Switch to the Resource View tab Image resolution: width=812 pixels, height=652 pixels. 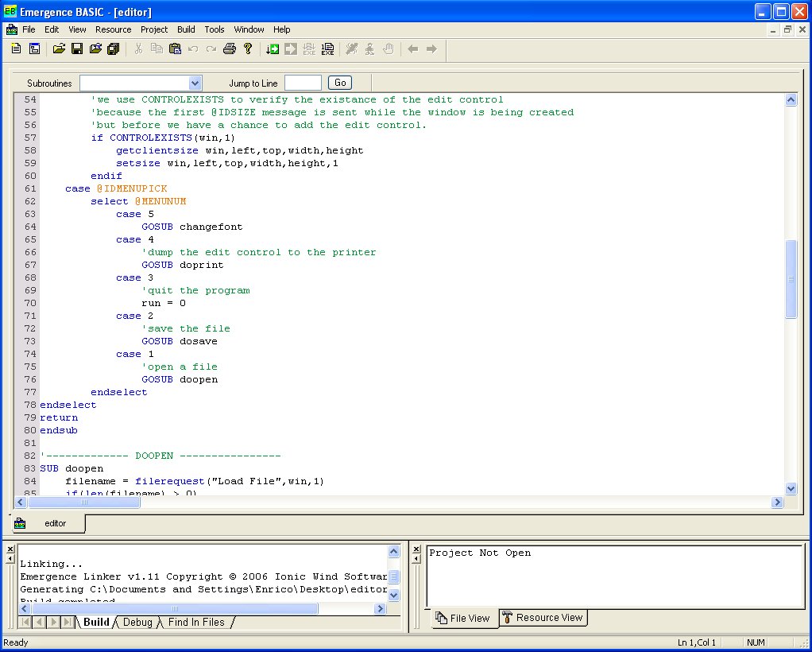pyautogui.click(x=543, y=618)
